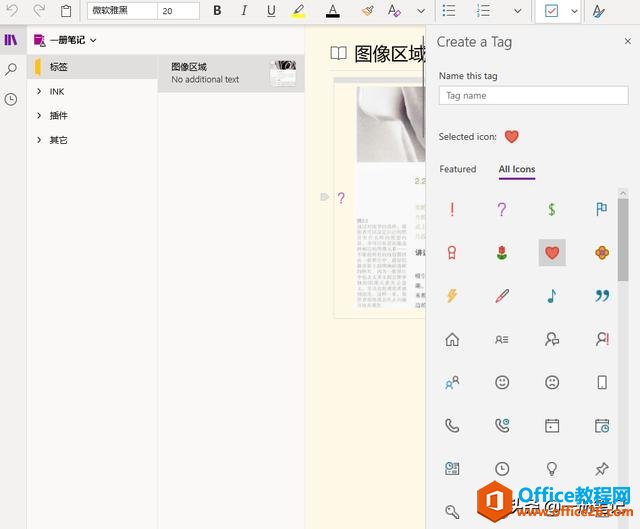Select the 标签 section

coord(92,67)
